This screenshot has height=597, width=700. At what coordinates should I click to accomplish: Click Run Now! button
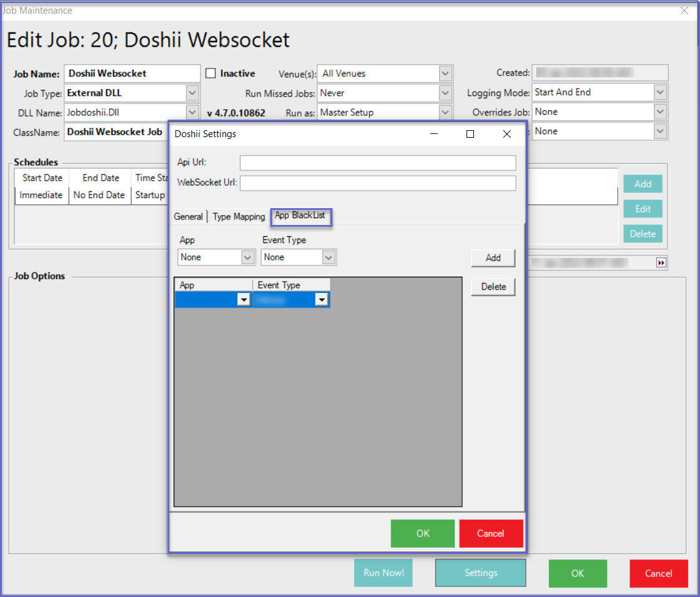pos(384,573)
